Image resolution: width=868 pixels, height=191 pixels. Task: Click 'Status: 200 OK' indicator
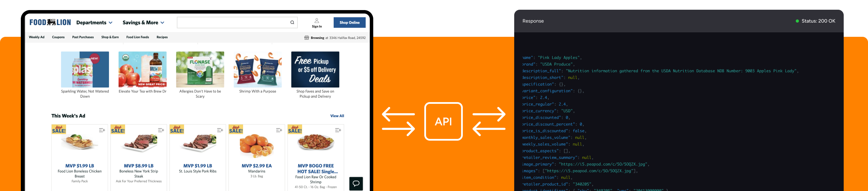coord(815,21)
